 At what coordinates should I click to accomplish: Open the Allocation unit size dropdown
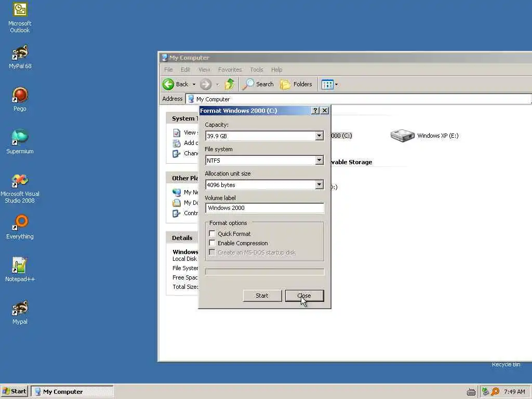point(319,184)
